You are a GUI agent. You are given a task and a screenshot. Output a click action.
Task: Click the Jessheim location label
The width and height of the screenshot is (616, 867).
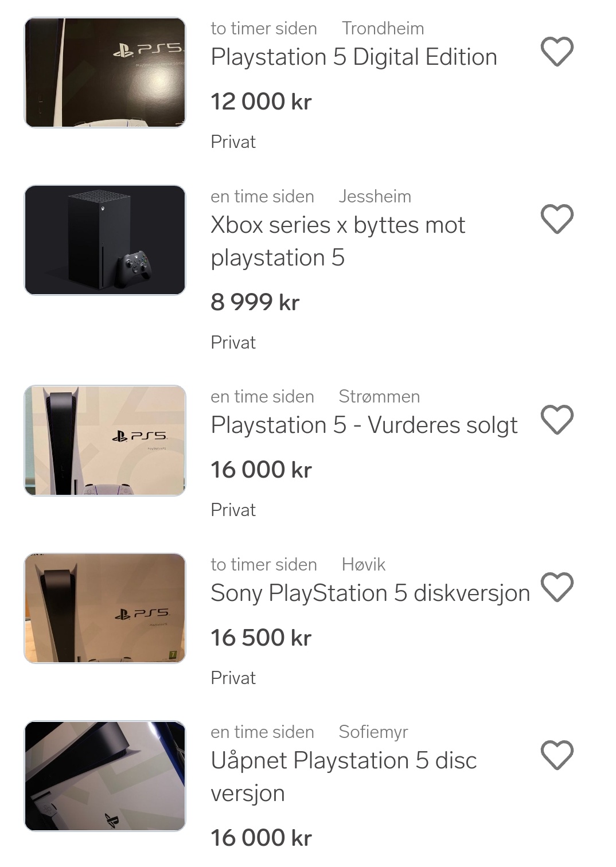pos(375,196)
